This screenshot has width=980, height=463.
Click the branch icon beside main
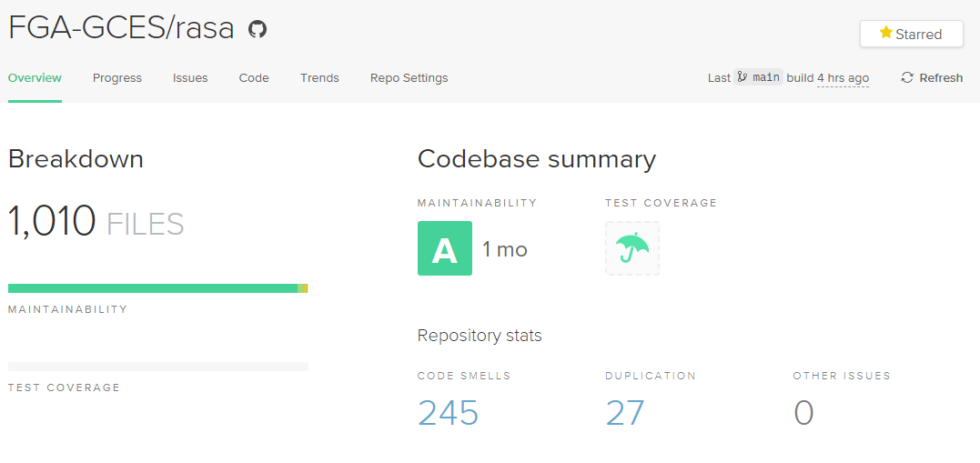click(x=743, y=77)
